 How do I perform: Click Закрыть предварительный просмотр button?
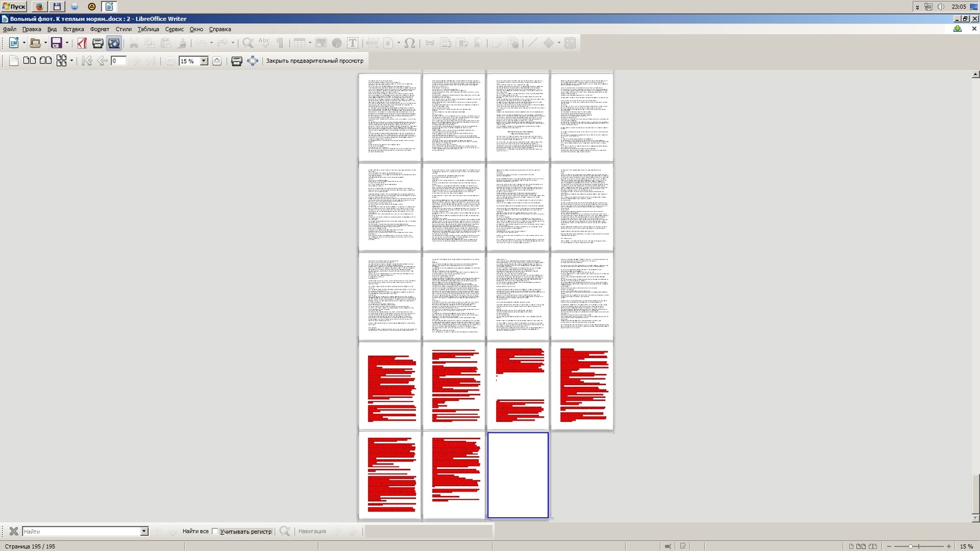(314, 61)
